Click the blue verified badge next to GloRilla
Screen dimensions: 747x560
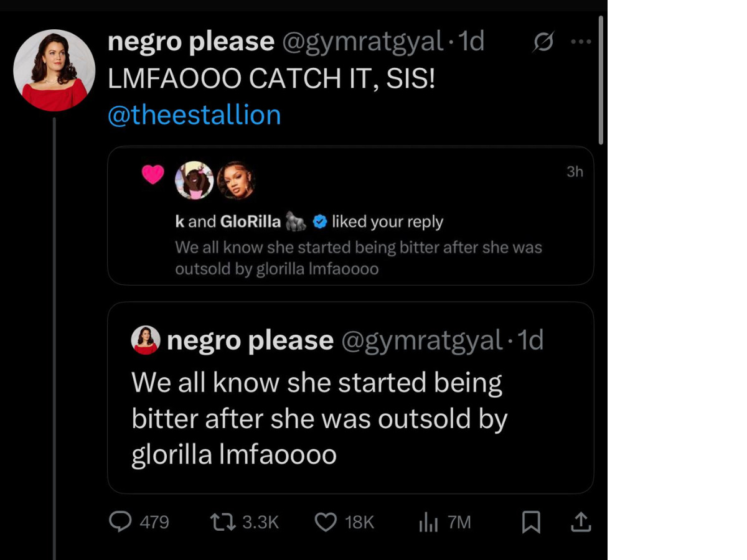point(320,221)
